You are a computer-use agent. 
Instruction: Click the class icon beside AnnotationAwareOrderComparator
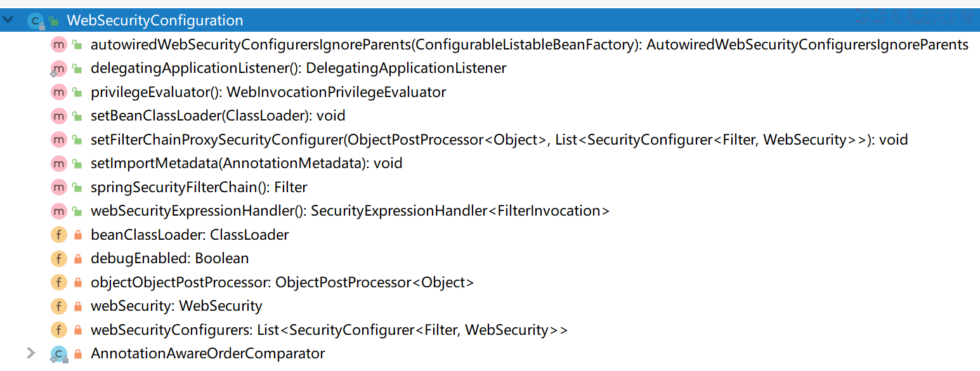click(59, 354)
